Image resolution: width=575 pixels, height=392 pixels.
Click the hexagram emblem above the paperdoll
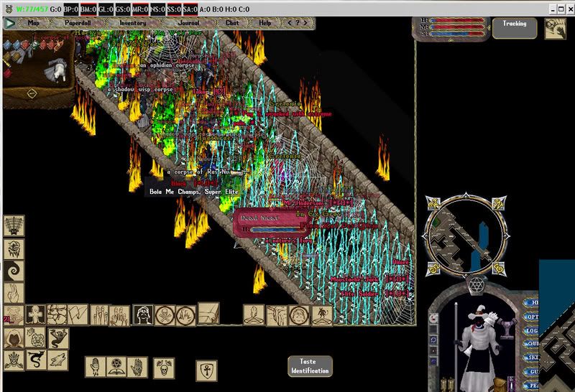tap(477, 284)
